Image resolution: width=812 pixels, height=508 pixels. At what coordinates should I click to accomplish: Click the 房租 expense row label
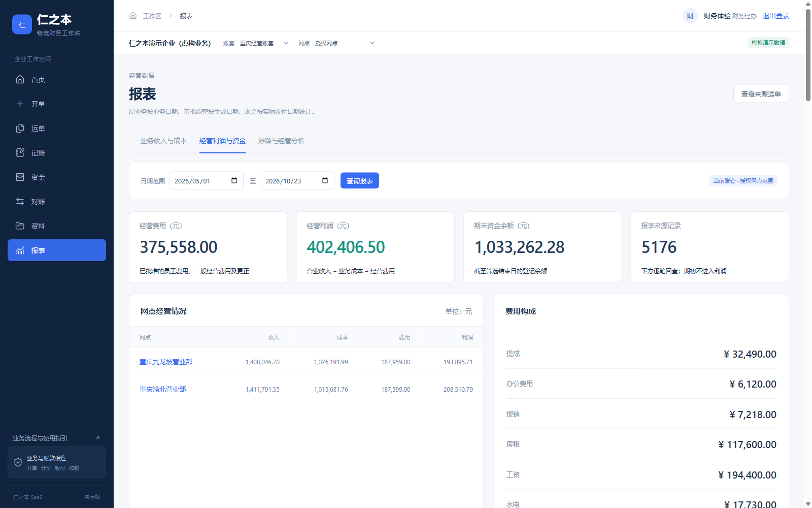513,444
